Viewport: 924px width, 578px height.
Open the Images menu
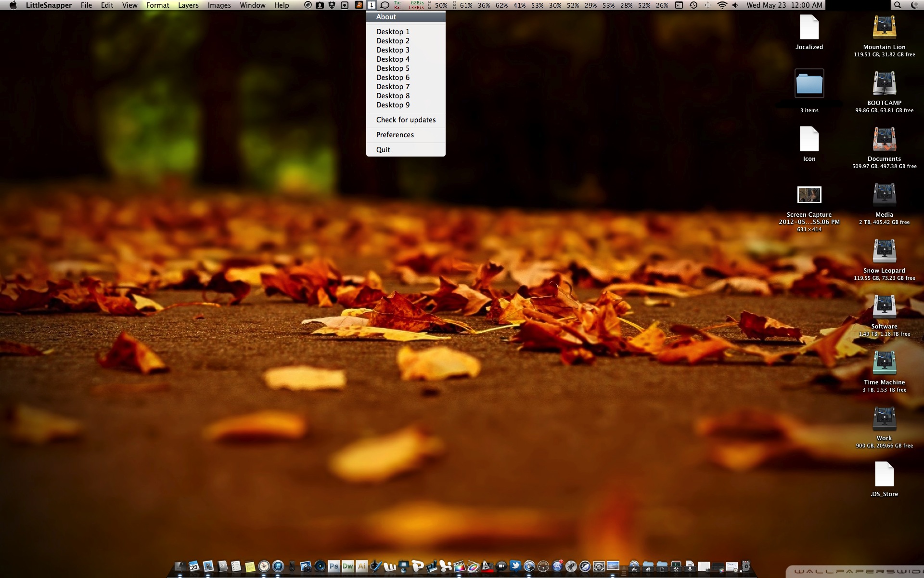[219, 5]
